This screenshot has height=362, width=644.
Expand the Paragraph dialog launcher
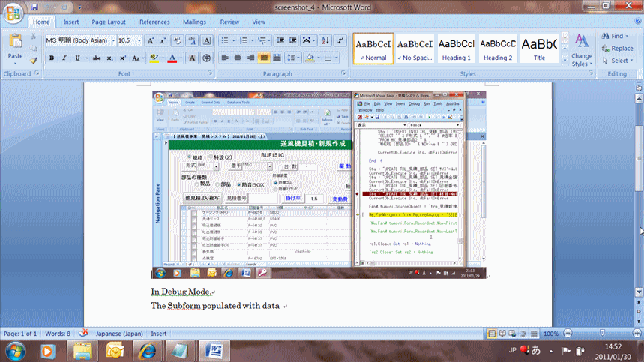click(343, 73)
